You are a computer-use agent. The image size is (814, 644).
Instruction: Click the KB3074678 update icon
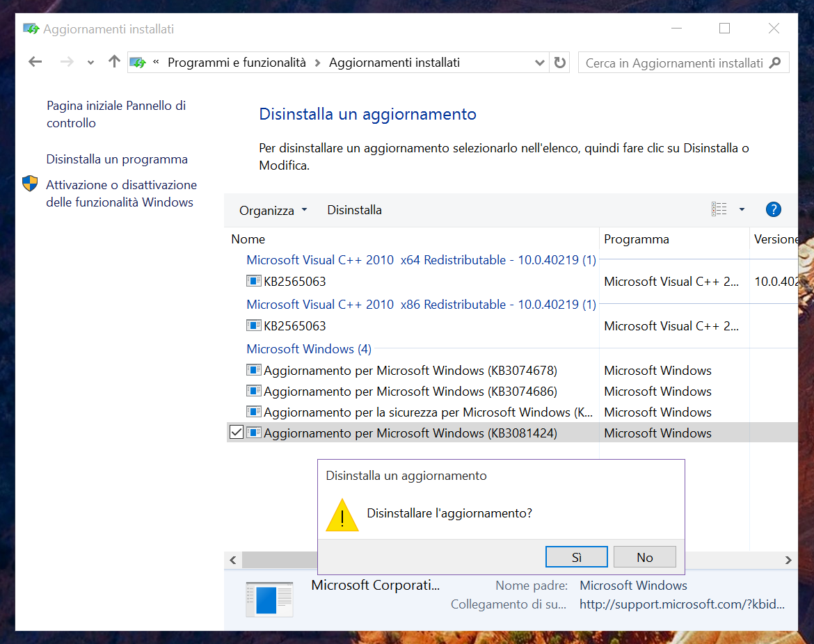tap(253, 370)
